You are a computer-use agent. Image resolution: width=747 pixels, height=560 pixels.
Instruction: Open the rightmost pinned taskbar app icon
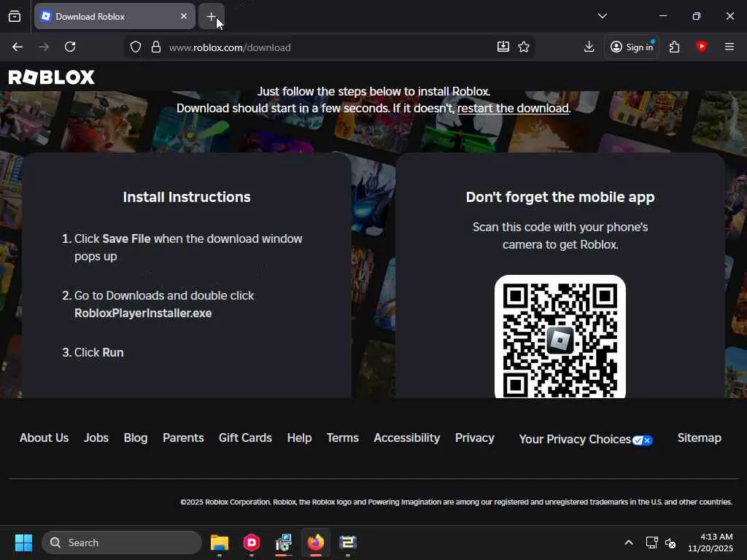pos(348,542)
